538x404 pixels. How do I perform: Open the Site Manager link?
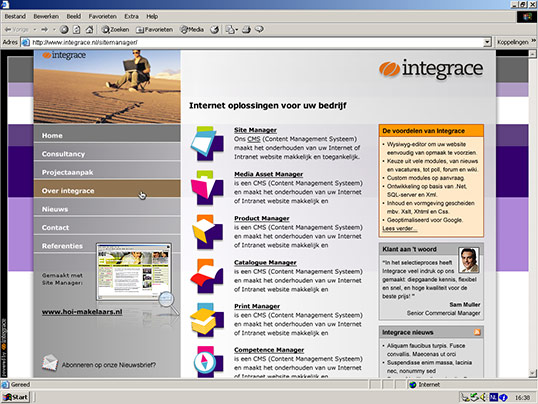tap(255, 130)
